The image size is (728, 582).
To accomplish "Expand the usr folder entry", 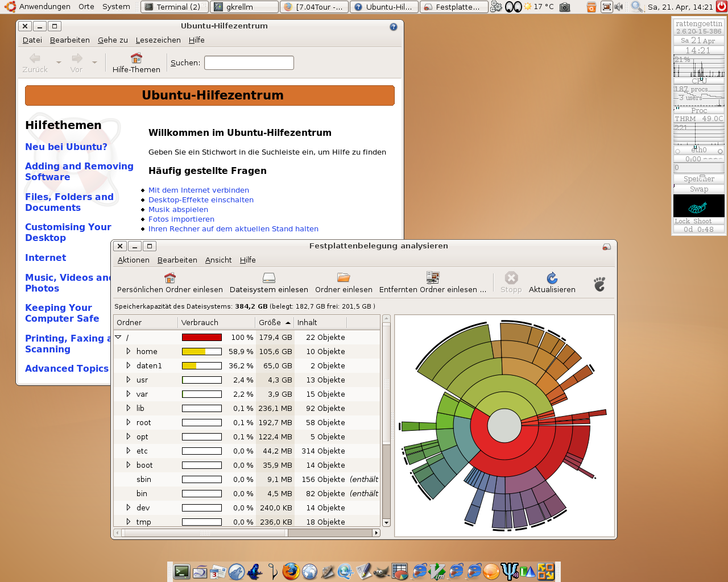I will coord(129,380).
